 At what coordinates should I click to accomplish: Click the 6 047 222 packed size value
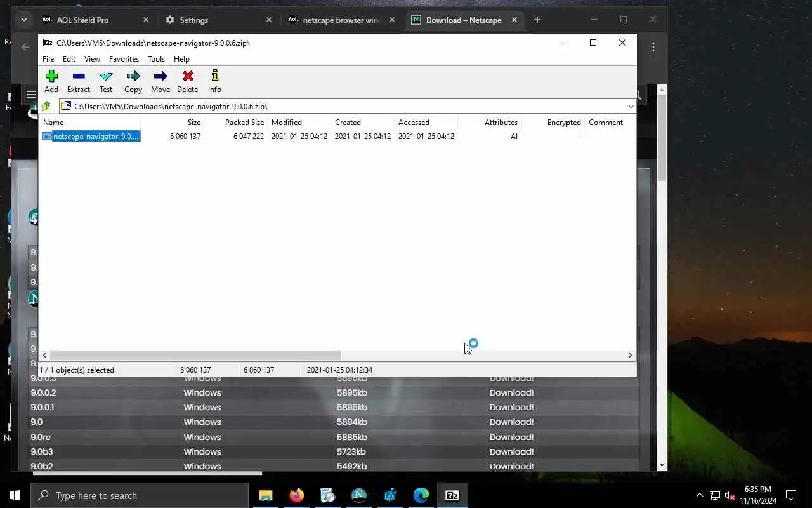pos(248,137)
